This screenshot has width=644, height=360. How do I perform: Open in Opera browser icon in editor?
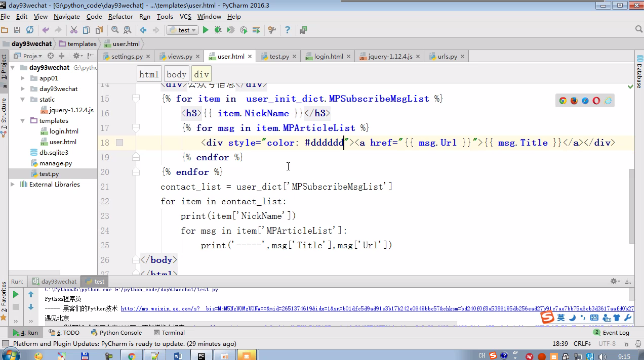[x=596, y=101]
